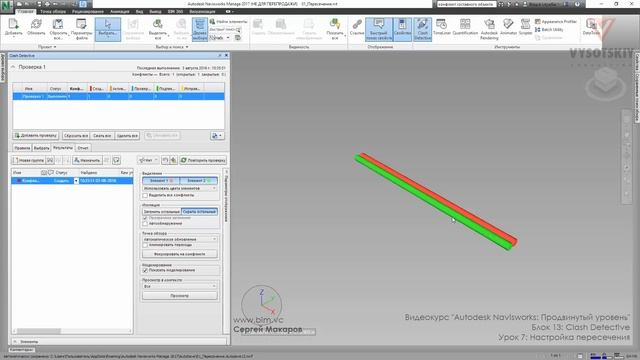Click the title bar search input field

click(x=466, y=4)
